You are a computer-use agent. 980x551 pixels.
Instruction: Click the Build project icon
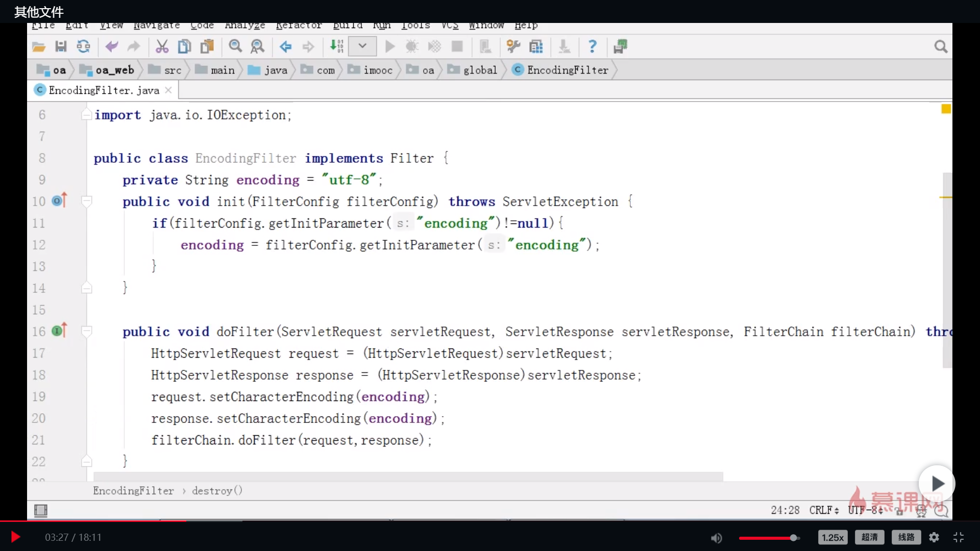click(x=336, y=47)
